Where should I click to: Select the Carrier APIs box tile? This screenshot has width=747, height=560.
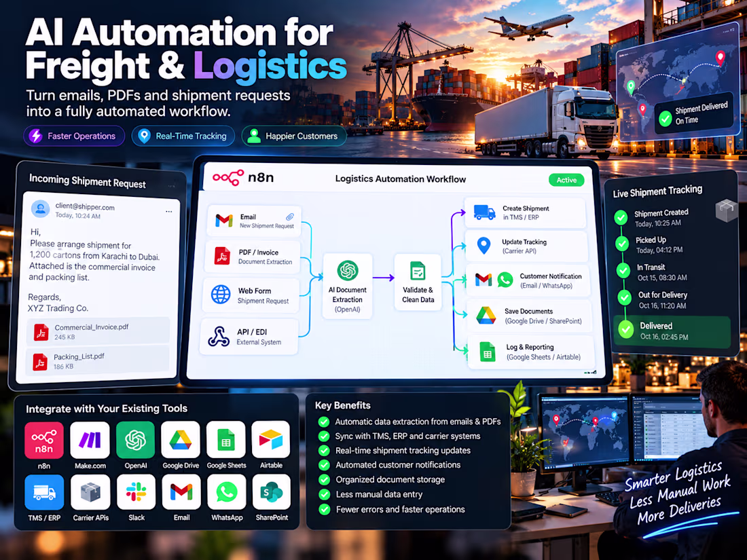90,492
